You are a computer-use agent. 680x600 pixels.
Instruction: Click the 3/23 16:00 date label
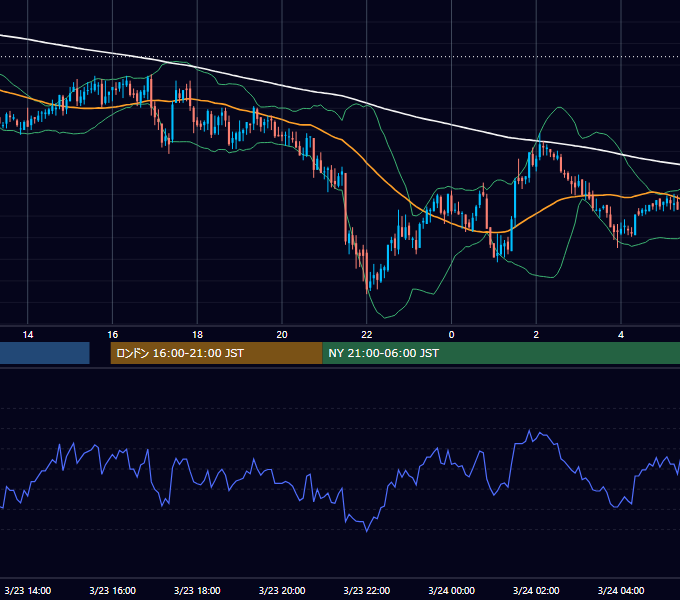(x=112, y=590)
